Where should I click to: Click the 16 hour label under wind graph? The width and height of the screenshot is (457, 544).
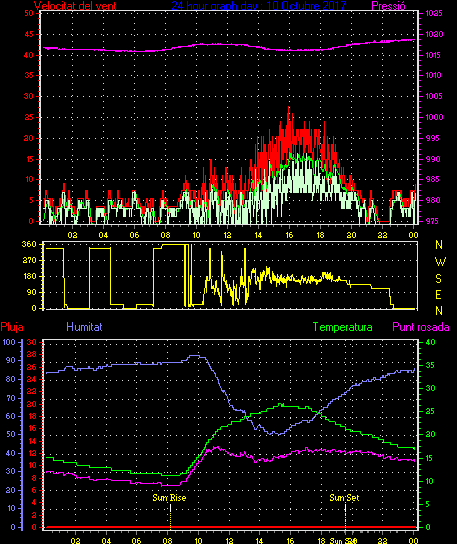click(289, 235)
